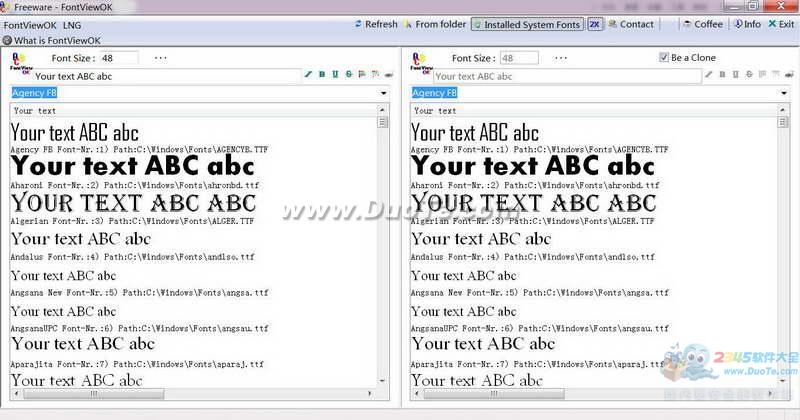This screenshot has width=800, height=420.
Task: Click the strikethrough icon in right clone pane
Action: click(749, 75)
